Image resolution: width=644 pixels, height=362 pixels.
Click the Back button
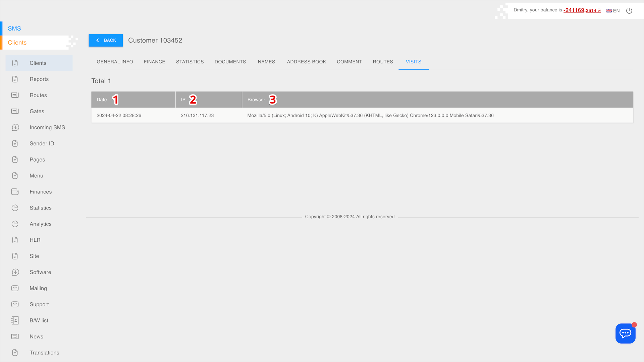(106, 40)
